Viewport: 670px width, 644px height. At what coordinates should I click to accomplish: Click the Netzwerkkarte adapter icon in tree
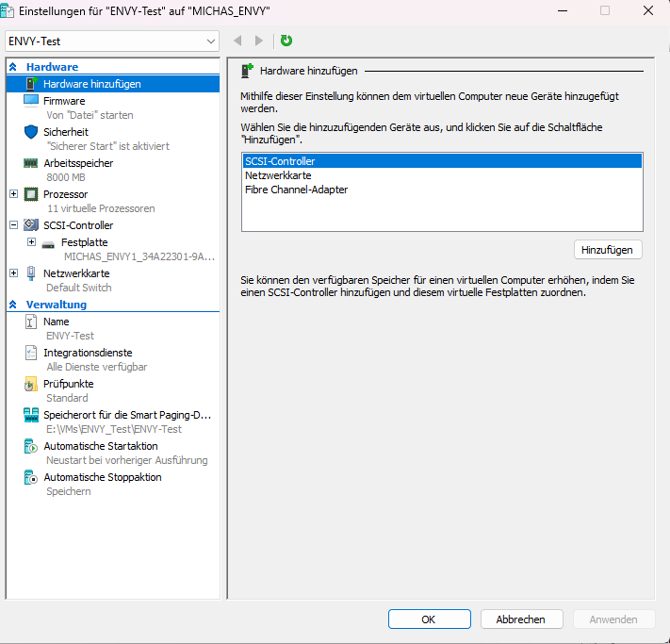coord(31,273)
